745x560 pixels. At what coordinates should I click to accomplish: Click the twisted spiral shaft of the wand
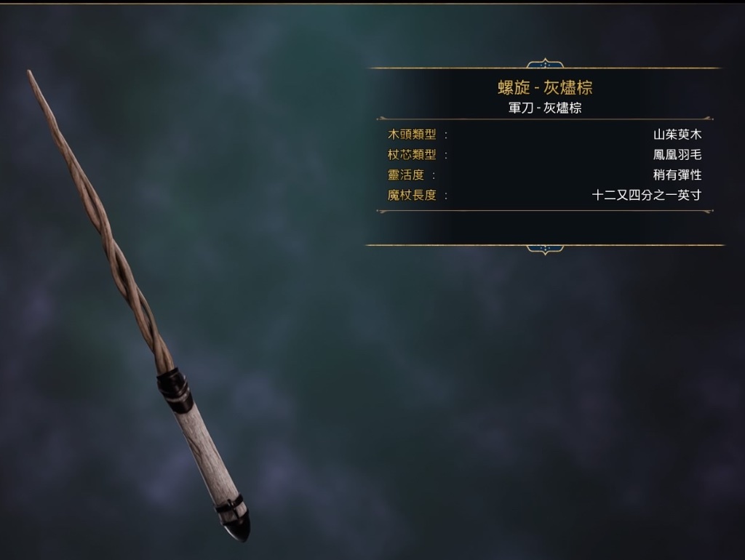coord(99,218)
